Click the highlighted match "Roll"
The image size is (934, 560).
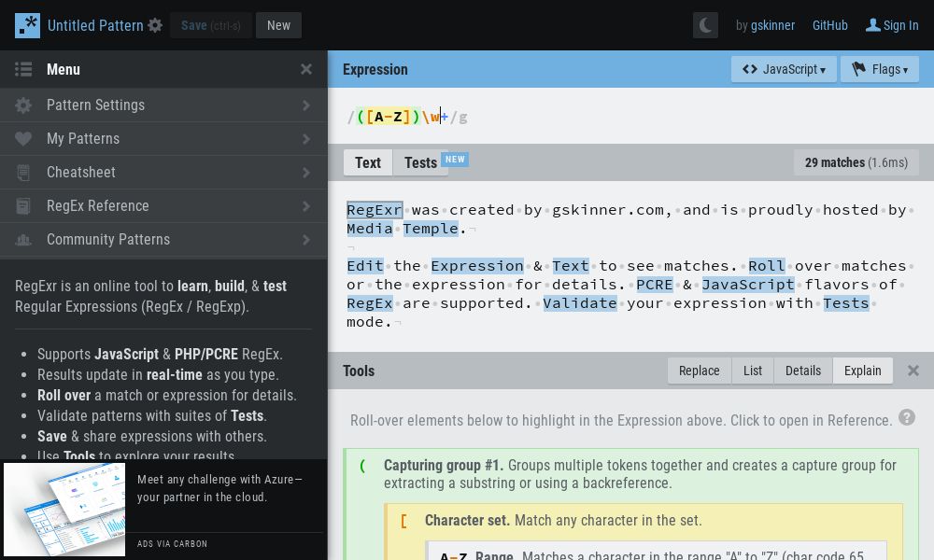[x=767, y=266]
